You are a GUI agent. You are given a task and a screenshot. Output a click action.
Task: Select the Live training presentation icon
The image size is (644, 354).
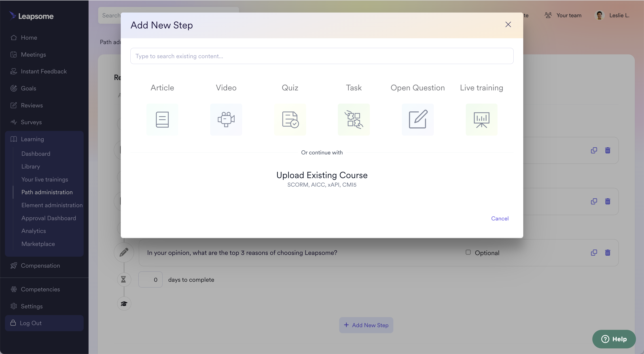tap(481, 119)
